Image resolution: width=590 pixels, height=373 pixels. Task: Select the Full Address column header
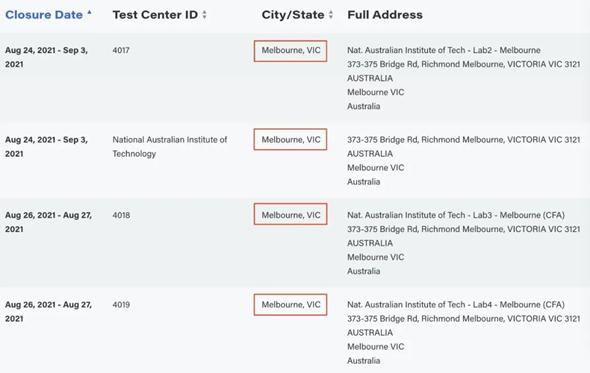[x=385, y=15]
